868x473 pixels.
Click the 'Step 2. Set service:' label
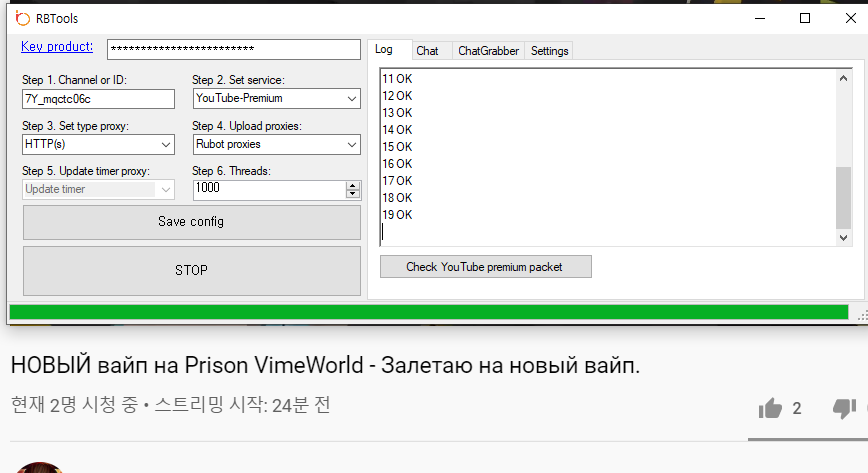point(239,80)
